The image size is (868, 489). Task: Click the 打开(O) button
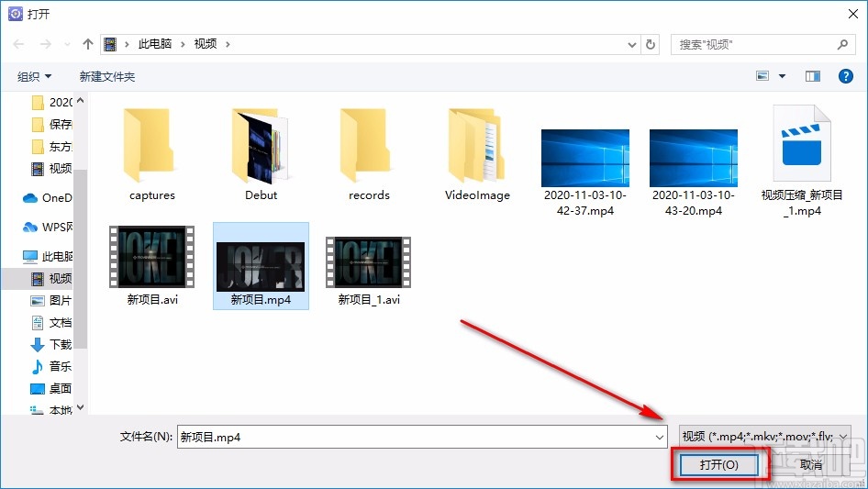click(719, 464)
